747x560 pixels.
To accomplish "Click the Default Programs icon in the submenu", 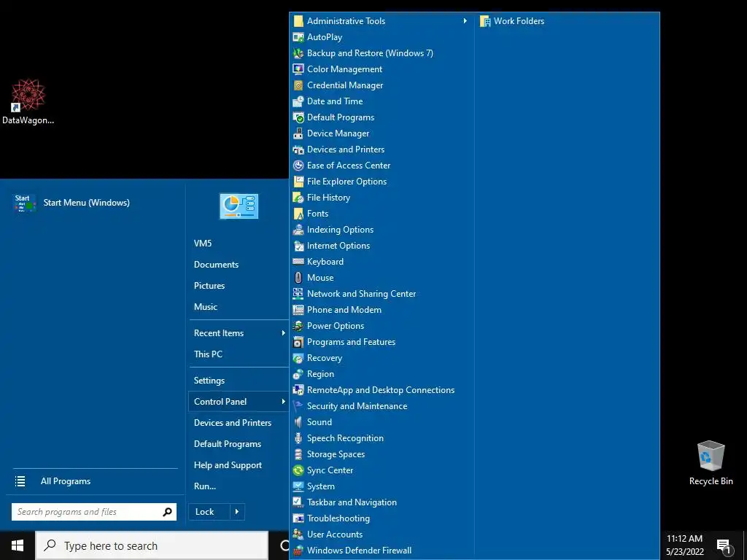I will click(298, 117).
